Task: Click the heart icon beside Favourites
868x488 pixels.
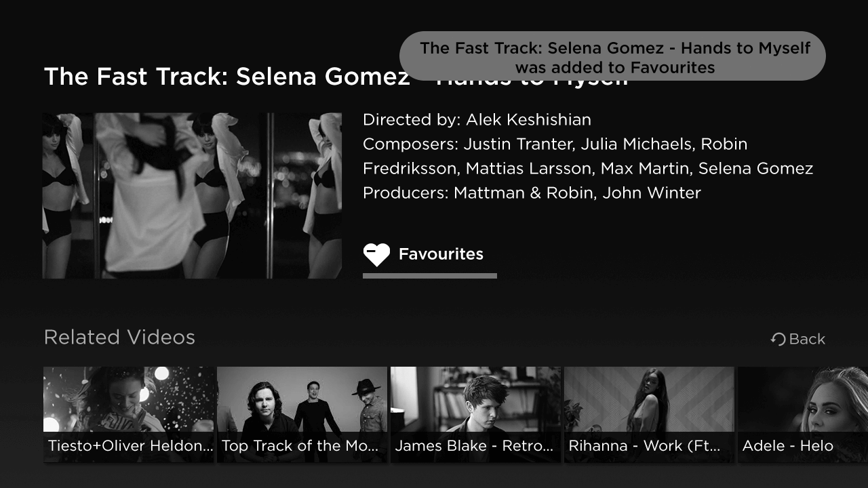Action: [376, 254]
